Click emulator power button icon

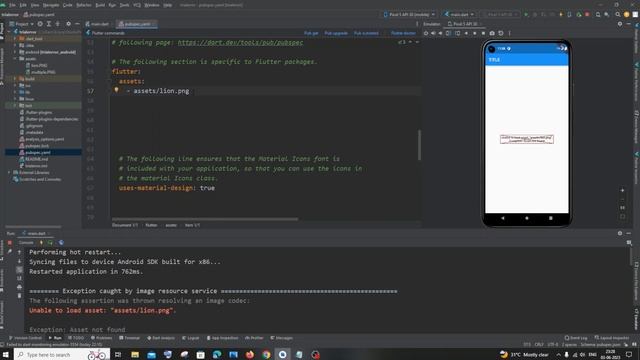(x=426, y=33)
